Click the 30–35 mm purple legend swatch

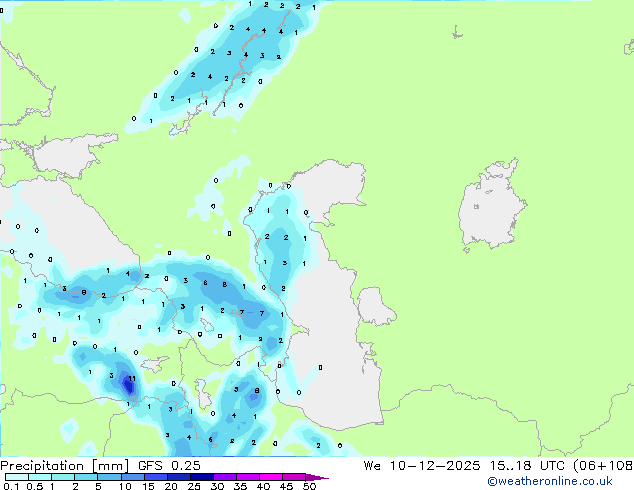[x=225, y=477]
